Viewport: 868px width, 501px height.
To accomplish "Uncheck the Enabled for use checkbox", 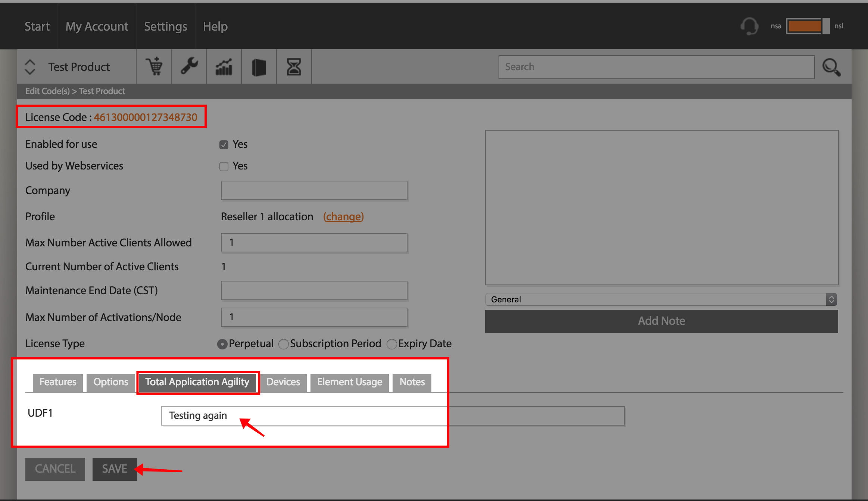I will pos(224,145).
